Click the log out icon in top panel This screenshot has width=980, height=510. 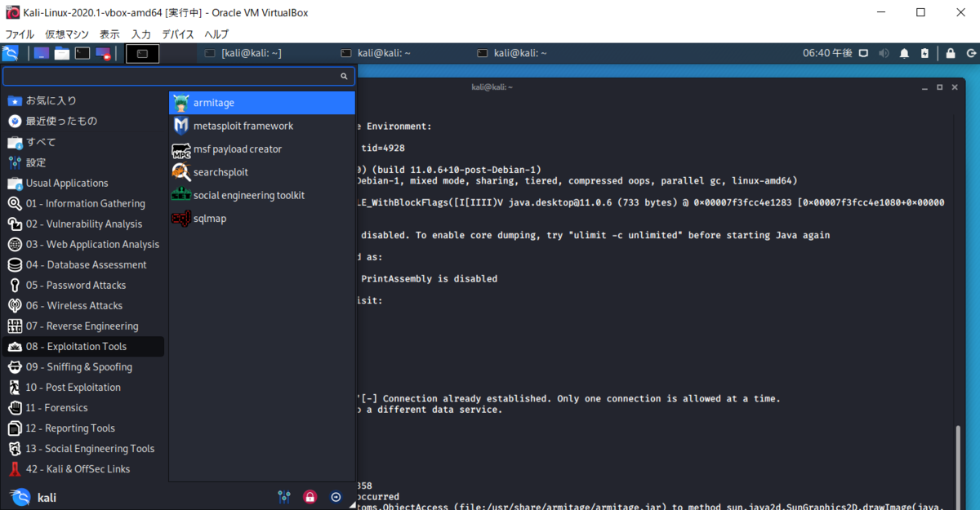click(x=969, y=54)
